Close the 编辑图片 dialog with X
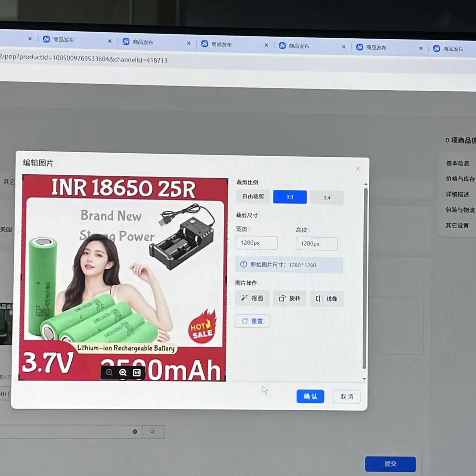This screenshot has height=476, width=476. pos(358,169)
